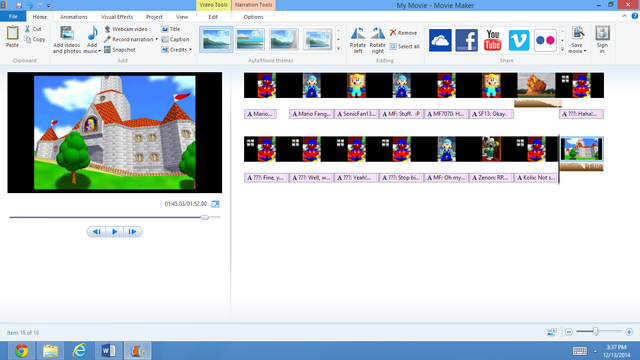Screen dimensions: 640x360
Task: Open the Credits dropdown arrow
Action: [190, 50]
